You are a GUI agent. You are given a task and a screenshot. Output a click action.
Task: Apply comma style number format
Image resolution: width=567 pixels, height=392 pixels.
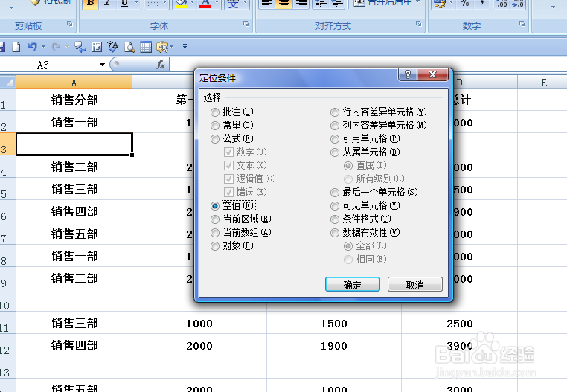[481, 4]
